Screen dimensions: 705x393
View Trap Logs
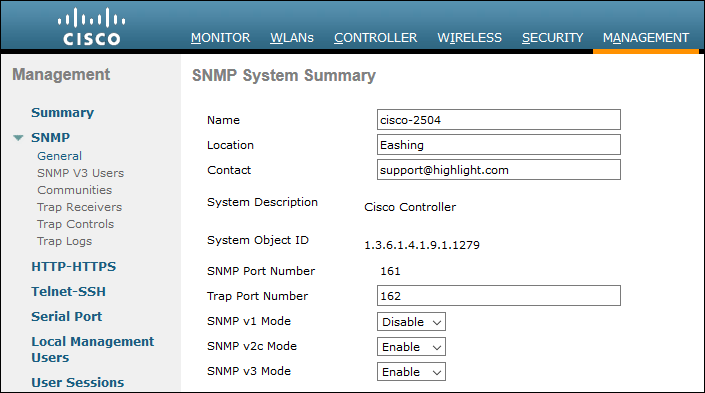64,241
